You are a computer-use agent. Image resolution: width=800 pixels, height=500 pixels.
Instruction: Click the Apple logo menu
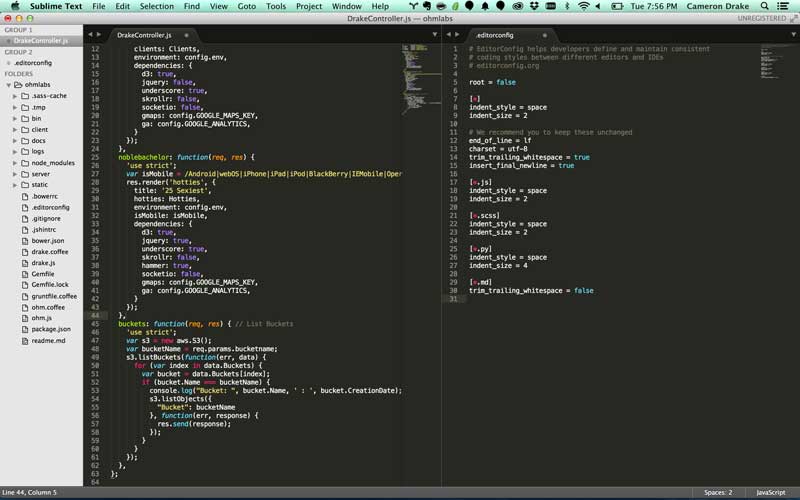[x=15, y=6]
